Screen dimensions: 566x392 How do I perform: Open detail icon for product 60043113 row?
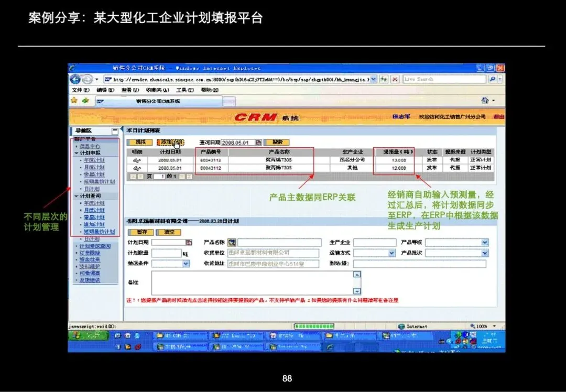[137, 160]
